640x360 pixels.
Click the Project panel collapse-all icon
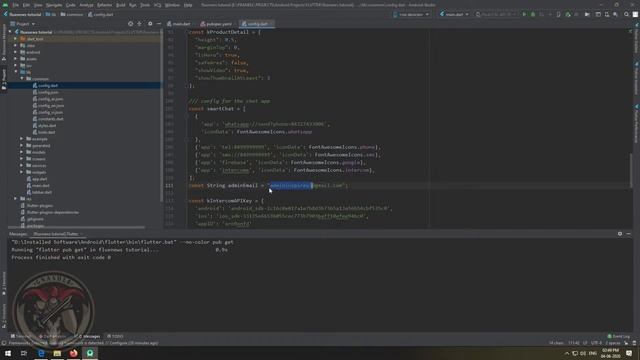click(x=140, y=24)
